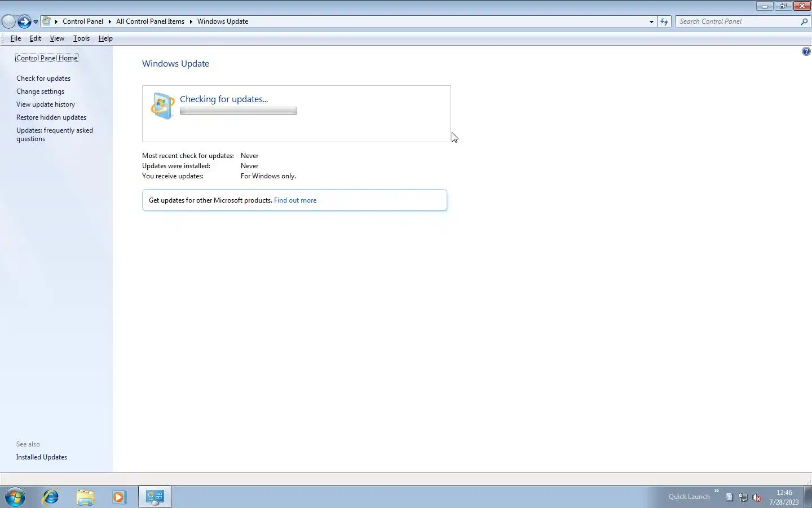Go to Control Panel Home
This screenshot has width=812, height=508.
click(x=47, y=58)
